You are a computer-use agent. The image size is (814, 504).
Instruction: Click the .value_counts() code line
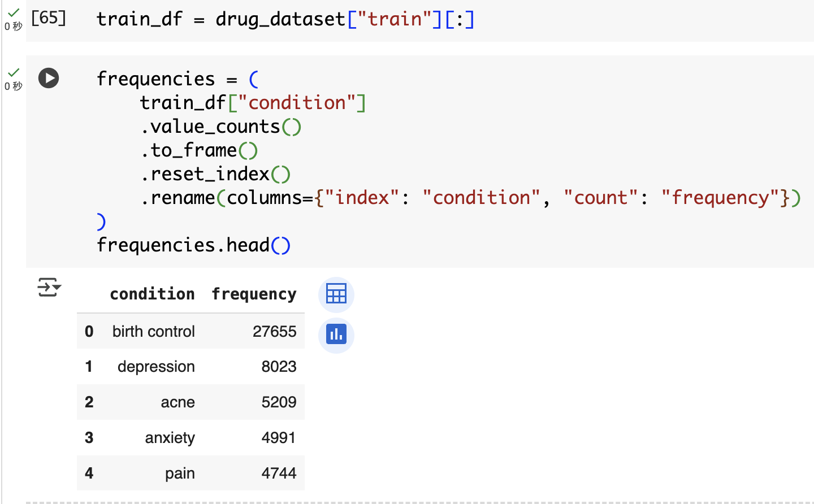[220, 127]
